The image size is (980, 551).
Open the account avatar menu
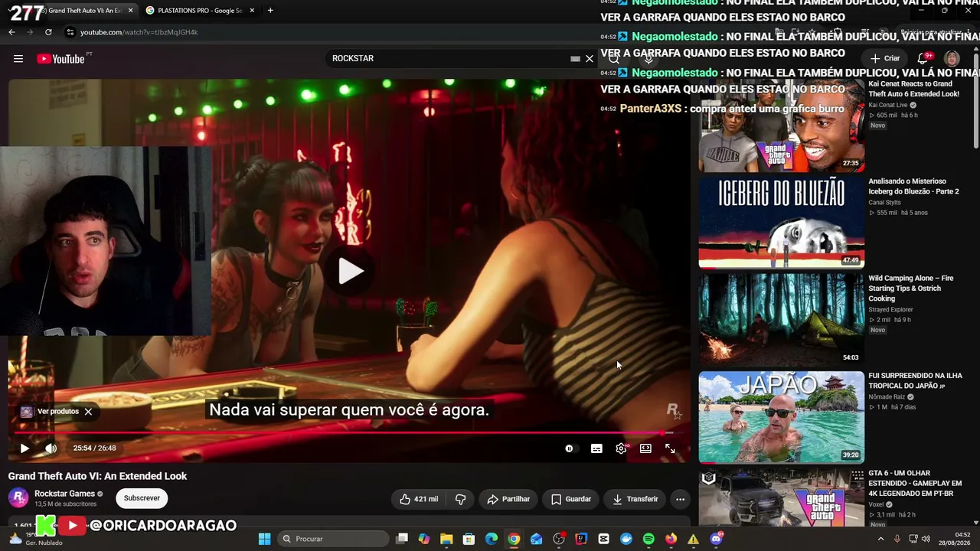tap(952, 59)
